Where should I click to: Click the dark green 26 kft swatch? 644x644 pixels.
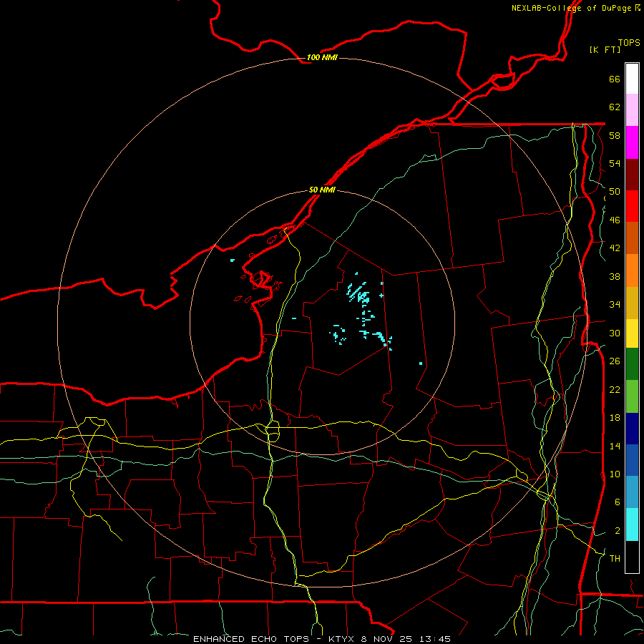[x=632, y=364]
